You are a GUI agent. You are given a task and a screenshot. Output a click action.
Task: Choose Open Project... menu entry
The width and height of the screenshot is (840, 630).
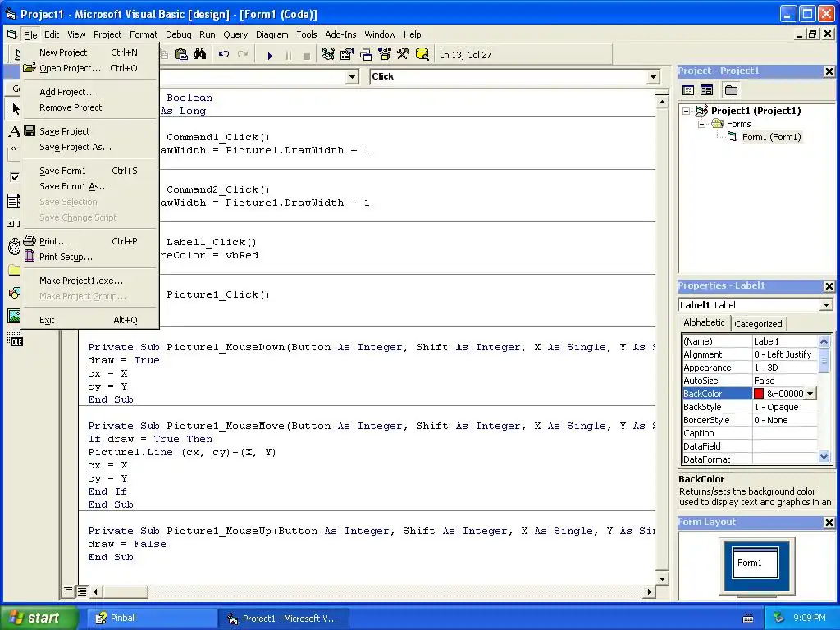click(90, 68)
